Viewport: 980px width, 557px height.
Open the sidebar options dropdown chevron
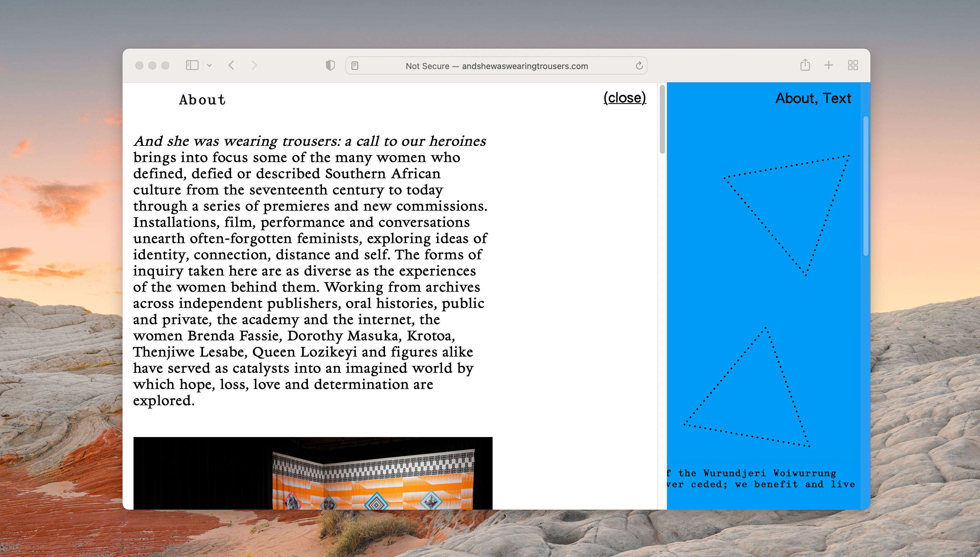pyautogui.click(x=209, y=65)
